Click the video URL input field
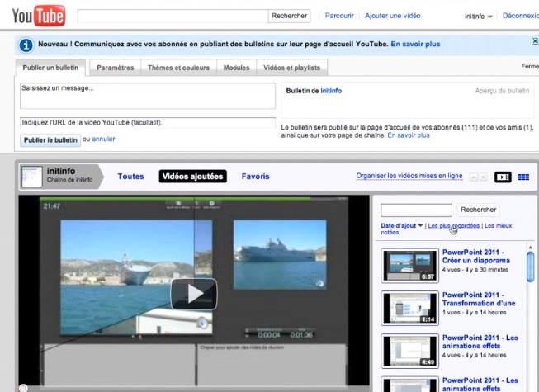This screenshot has height=392, width=539. point(148,123)
